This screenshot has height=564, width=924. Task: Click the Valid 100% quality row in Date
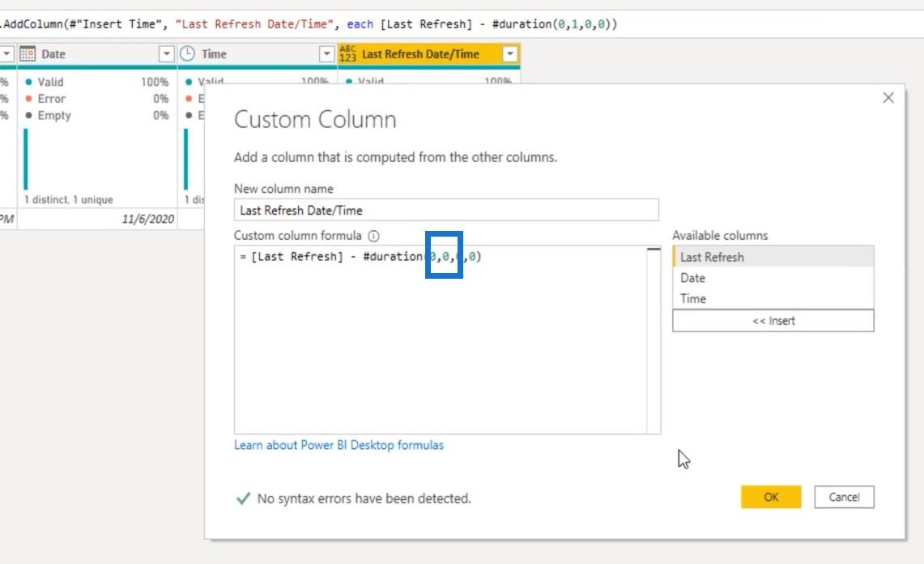[97, 82]
